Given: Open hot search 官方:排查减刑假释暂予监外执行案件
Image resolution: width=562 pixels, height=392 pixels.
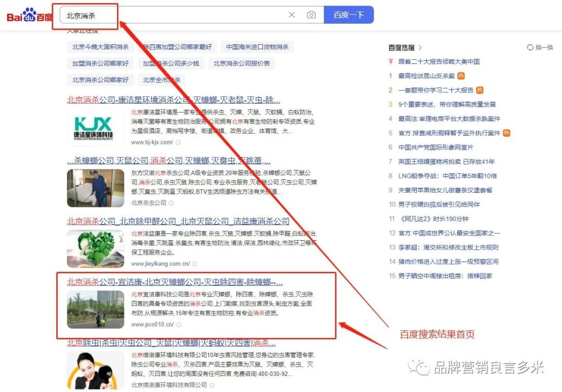Looking at the screenshot, I should pyautogui.click(x=449, y=133).
